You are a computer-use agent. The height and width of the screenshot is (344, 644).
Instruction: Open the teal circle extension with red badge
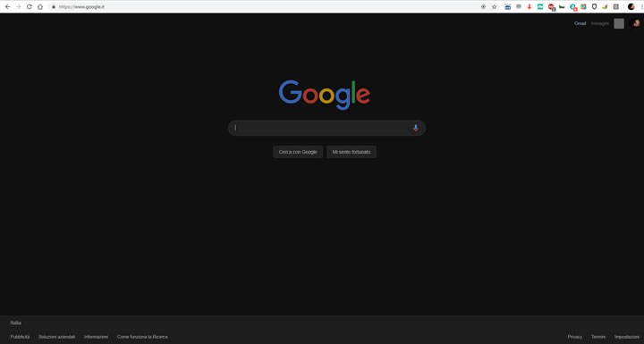coord(573,6)
